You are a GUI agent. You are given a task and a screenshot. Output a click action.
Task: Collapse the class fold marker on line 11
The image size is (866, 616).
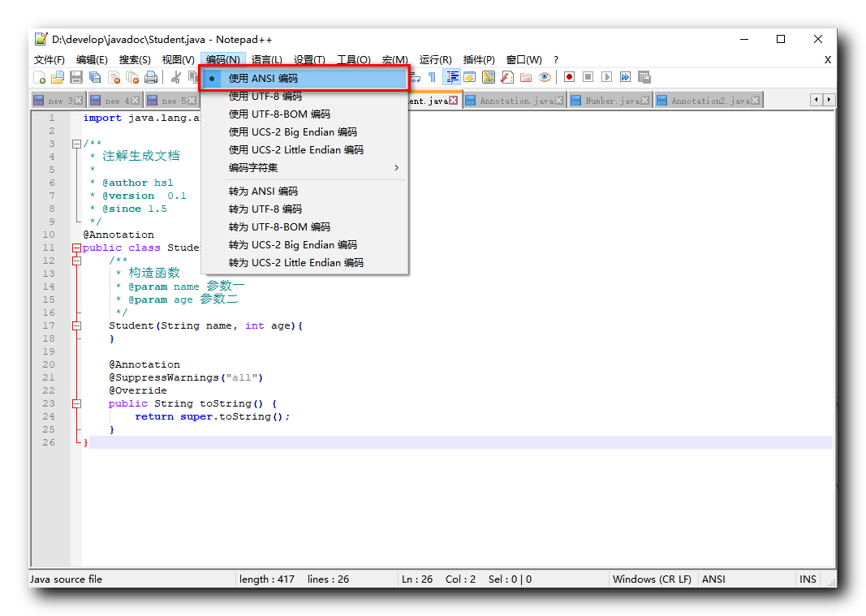click(77, 248)
